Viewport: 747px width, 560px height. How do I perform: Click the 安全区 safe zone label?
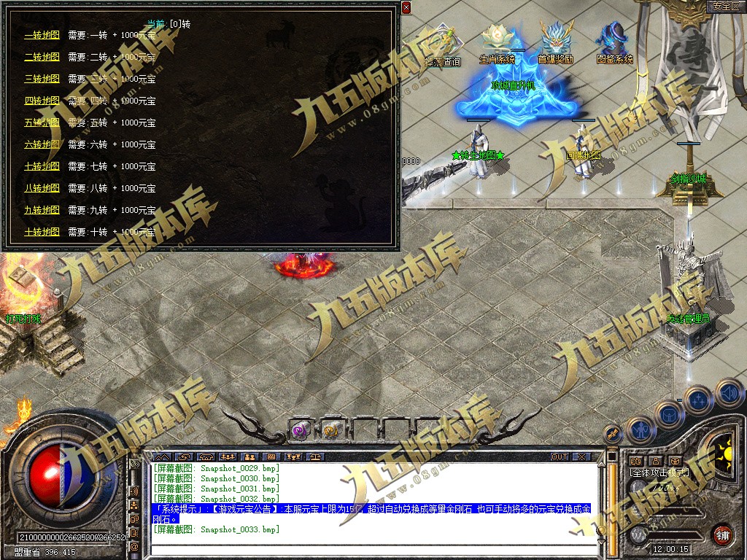(x=726, y=6)
